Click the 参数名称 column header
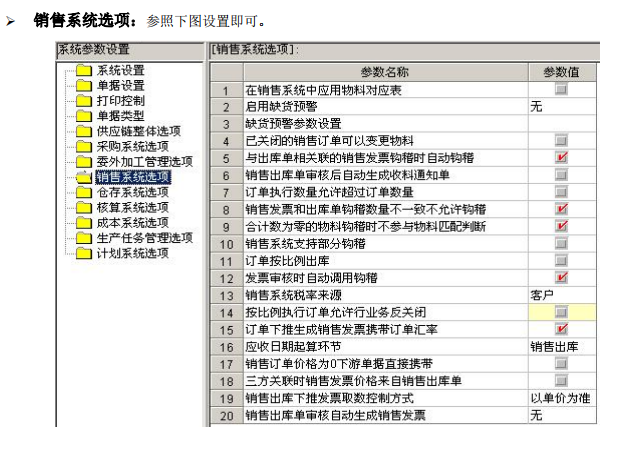The width and height of the screenshot is (624, 452). click(x=383, y=73)
